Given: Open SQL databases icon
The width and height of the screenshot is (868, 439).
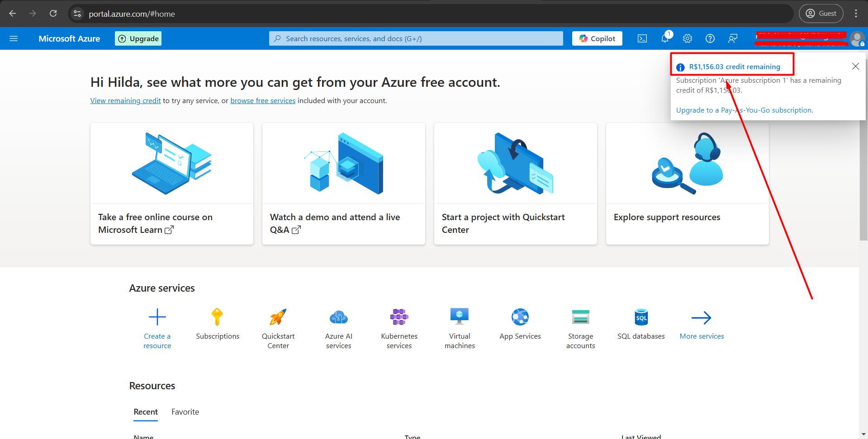Looking at the screenshot, I should (x=641, y=317).
